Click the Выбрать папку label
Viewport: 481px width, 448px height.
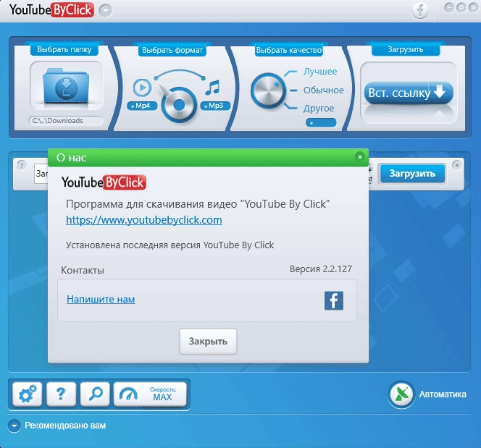[x=64, y=49]
